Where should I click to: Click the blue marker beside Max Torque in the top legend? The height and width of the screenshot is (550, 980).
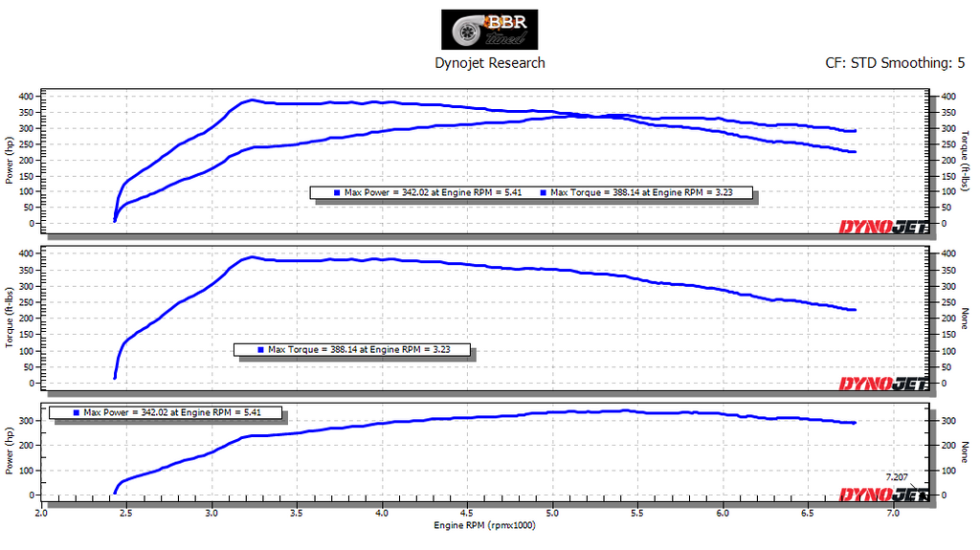543,192
